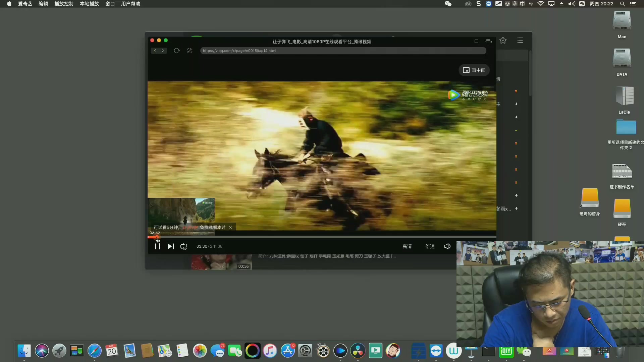
Task: Open WeChat from the dock
Action: (524, 351)
